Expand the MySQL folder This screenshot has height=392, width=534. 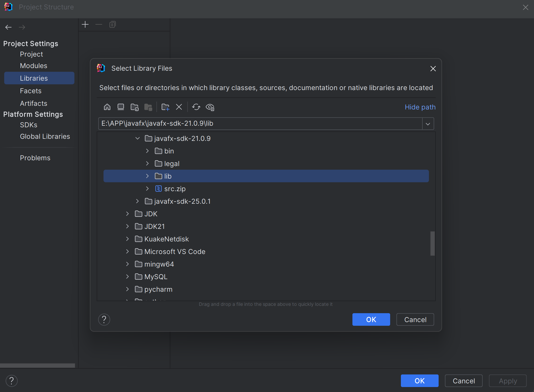click(128, 277)
